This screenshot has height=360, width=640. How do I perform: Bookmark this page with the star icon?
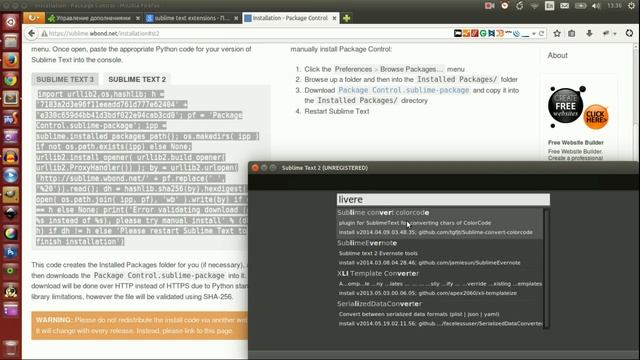[x=557, y=33]
